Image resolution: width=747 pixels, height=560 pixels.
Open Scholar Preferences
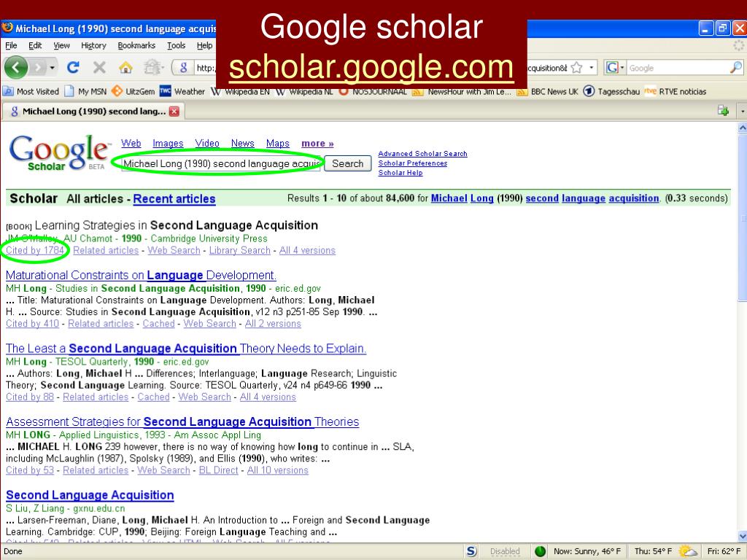(x=413, y=163)
